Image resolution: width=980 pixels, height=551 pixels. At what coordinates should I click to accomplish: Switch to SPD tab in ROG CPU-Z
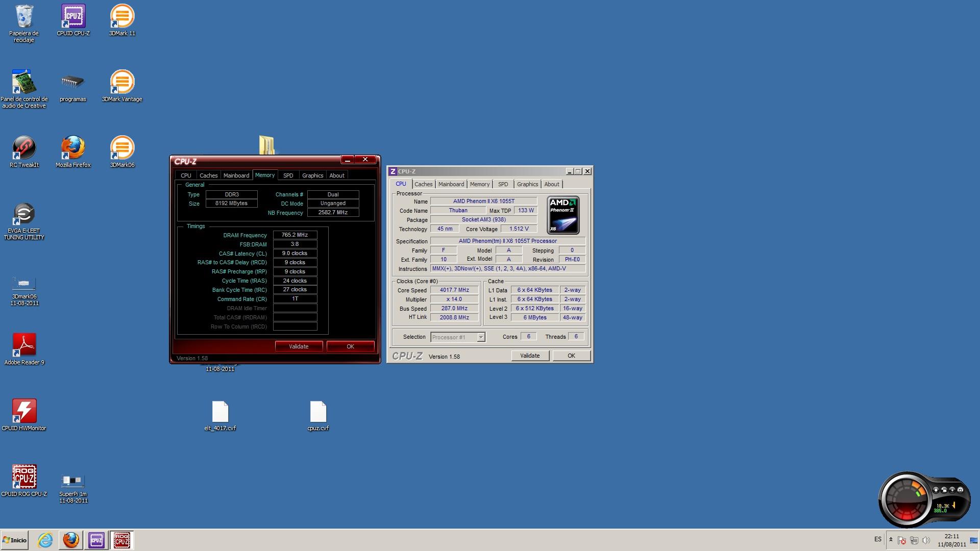tap(288, 176)
